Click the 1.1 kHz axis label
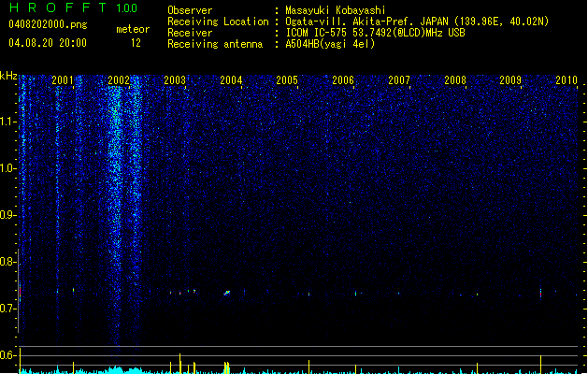 click(x=7, y=122)
